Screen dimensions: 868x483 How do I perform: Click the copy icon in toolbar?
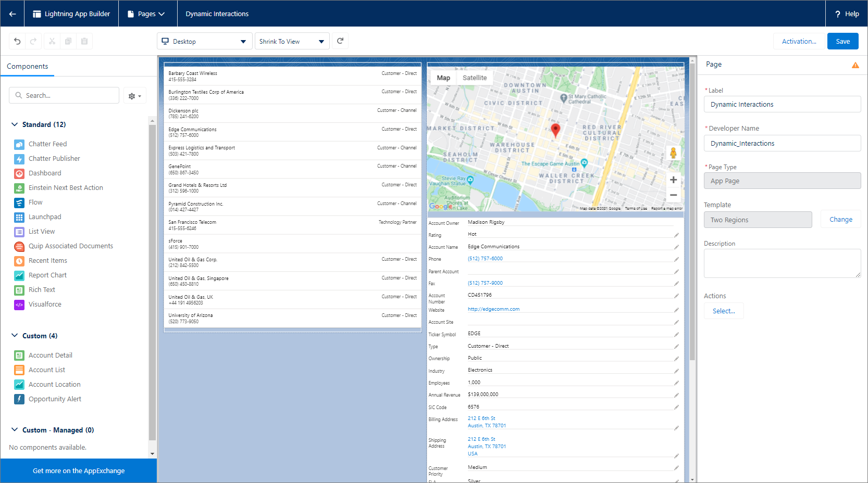68,41
